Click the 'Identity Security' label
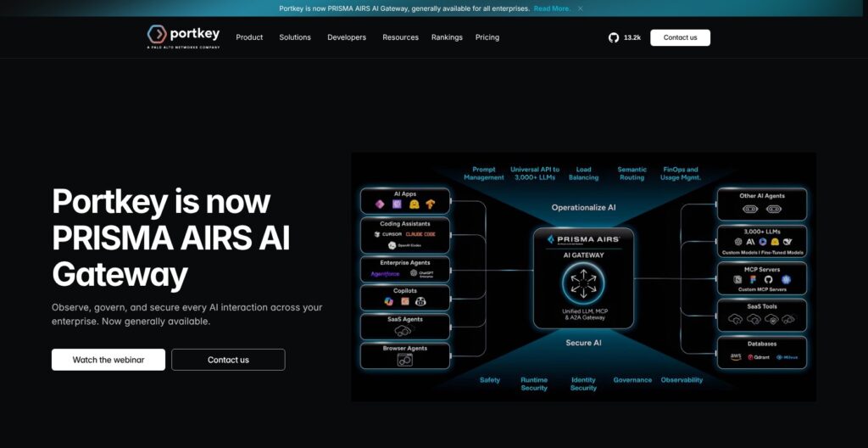Image resolution: width=868 pixels, height=448 pixels. click(583, 384)
